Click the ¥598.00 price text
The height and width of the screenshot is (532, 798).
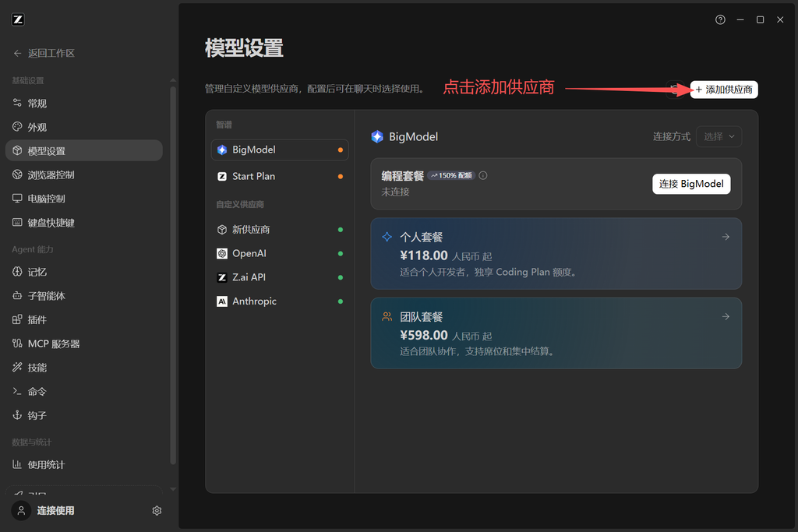(423, 335)
